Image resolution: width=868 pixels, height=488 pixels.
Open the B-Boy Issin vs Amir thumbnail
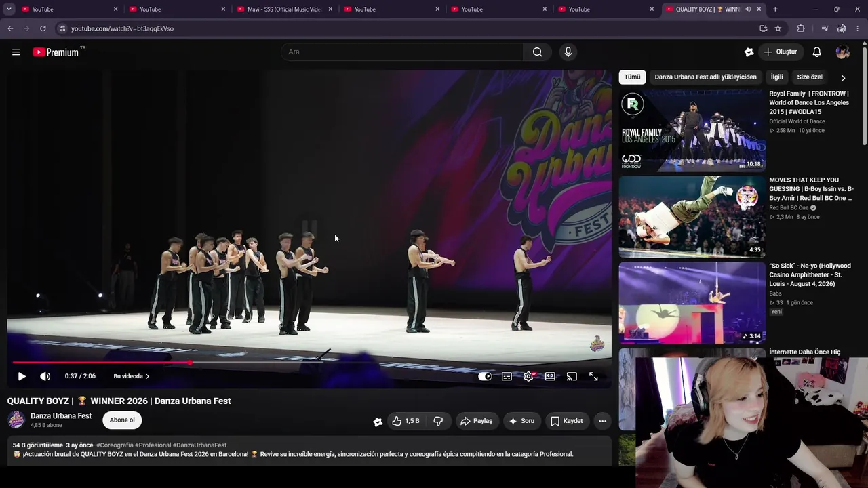692,217
